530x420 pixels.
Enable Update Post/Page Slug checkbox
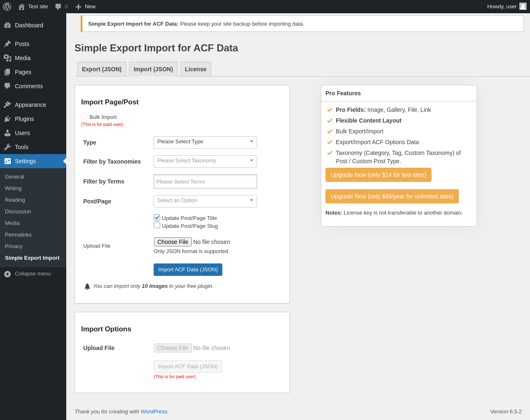coord(157,225)
